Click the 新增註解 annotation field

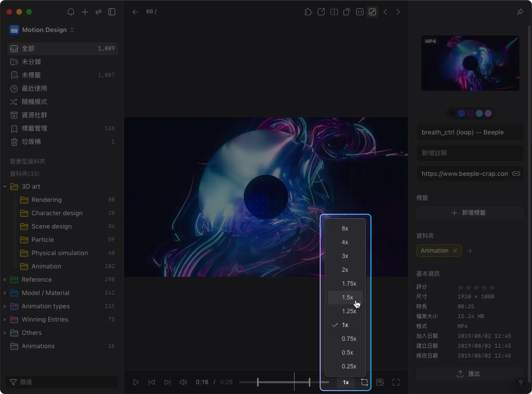(470, 153)
